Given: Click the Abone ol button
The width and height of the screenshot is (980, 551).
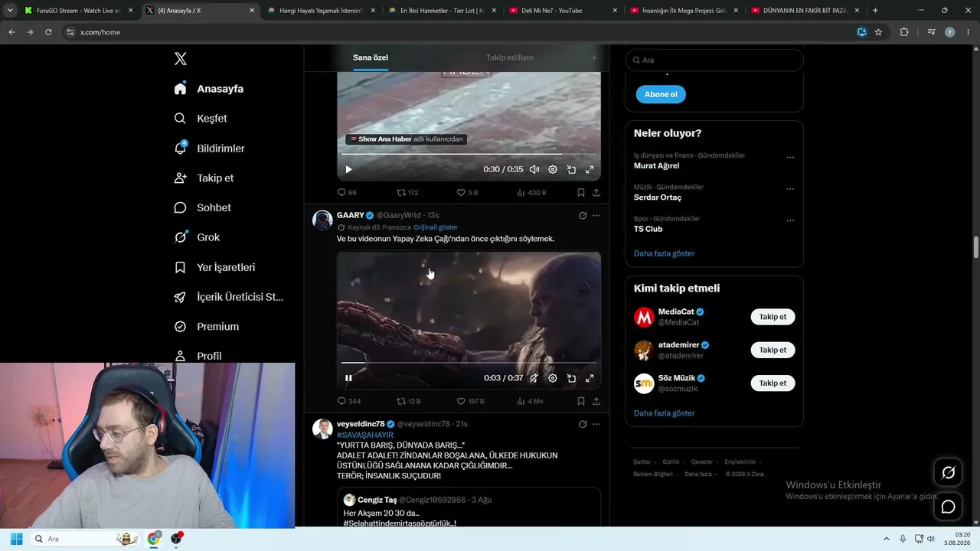Looking at the screenshot, I should tap(661, 94).
